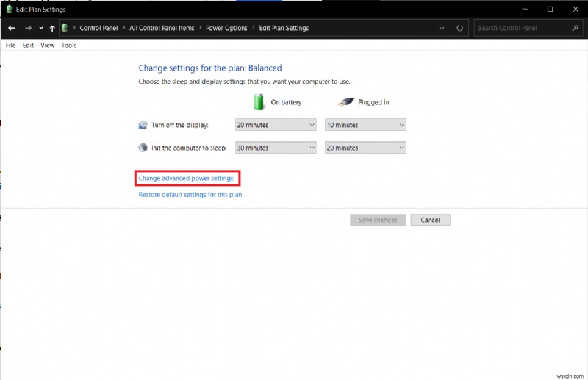Viewport: 588px width, 380px height.
Task: Click the forward navigation arrow
Action: (x=28, y=28)
